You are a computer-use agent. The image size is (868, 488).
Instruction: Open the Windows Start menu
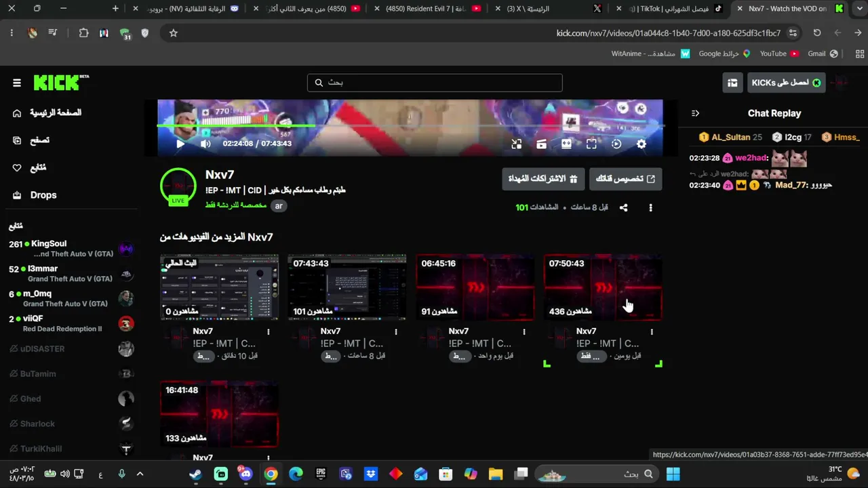point(673,474)
